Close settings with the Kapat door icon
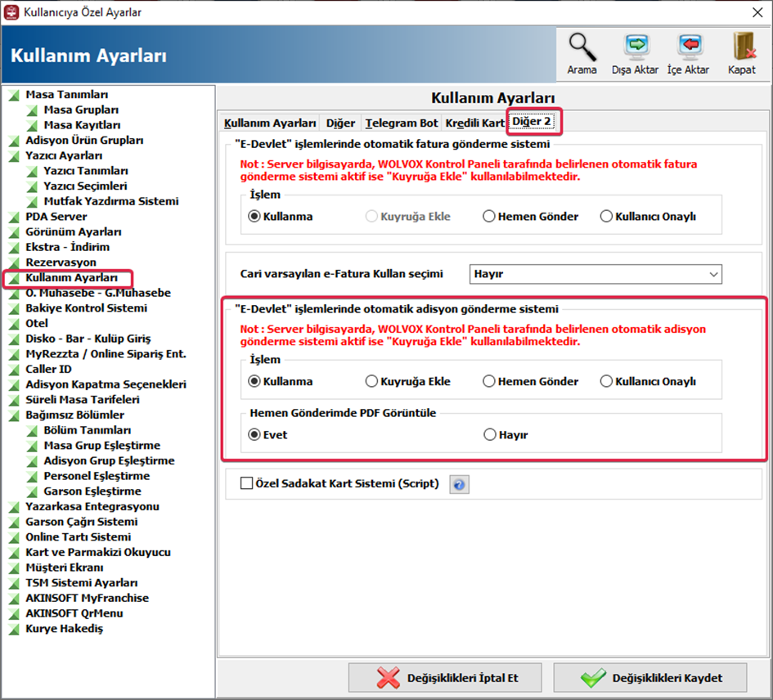773x700 pixels. [x=742, y=54]
